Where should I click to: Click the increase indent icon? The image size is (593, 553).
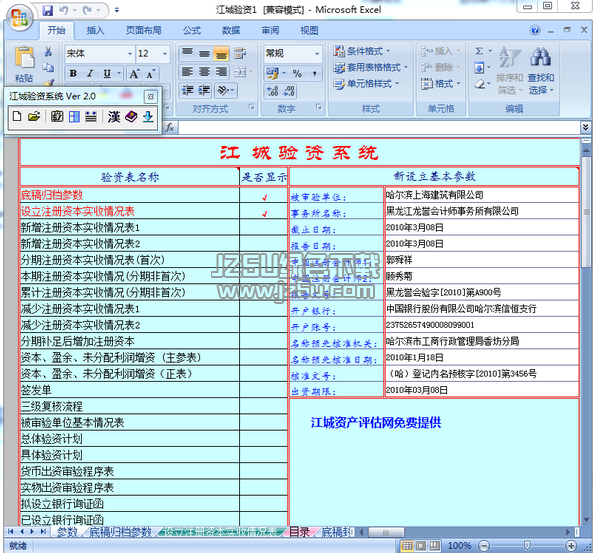[x=204, y=90]
